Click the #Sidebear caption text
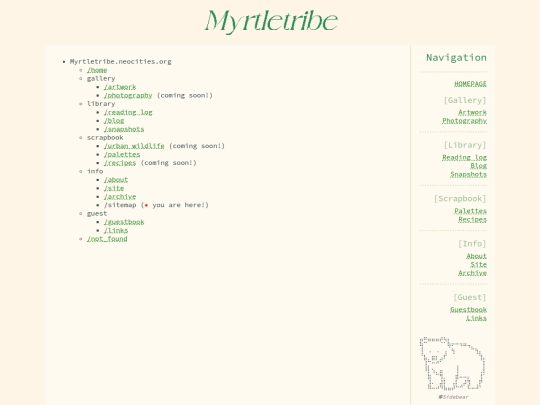 tap(453, 397)
